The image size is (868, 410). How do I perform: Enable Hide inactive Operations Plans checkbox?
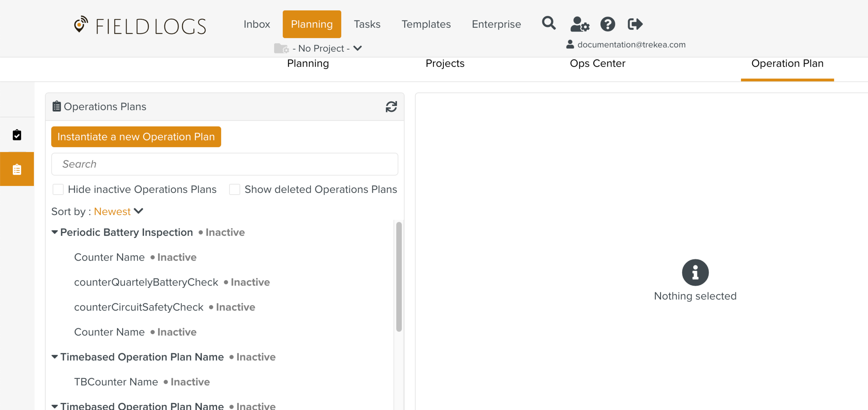pyautogui.click(x=58, y=189)
